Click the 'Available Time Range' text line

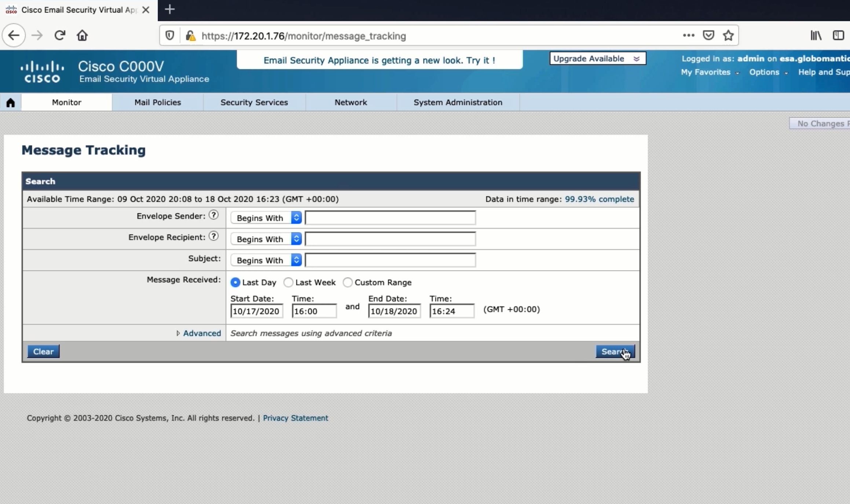[183, 199]
